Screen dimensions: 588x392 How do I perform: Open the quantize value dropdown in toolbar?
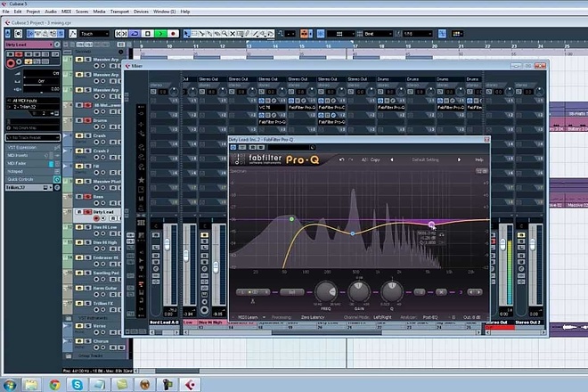418,34
